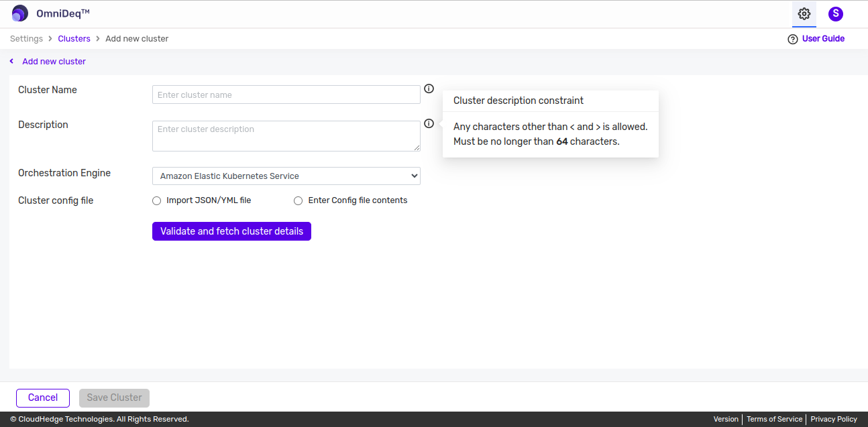Go to the Clusters breadcrumb

pos(74,39)
